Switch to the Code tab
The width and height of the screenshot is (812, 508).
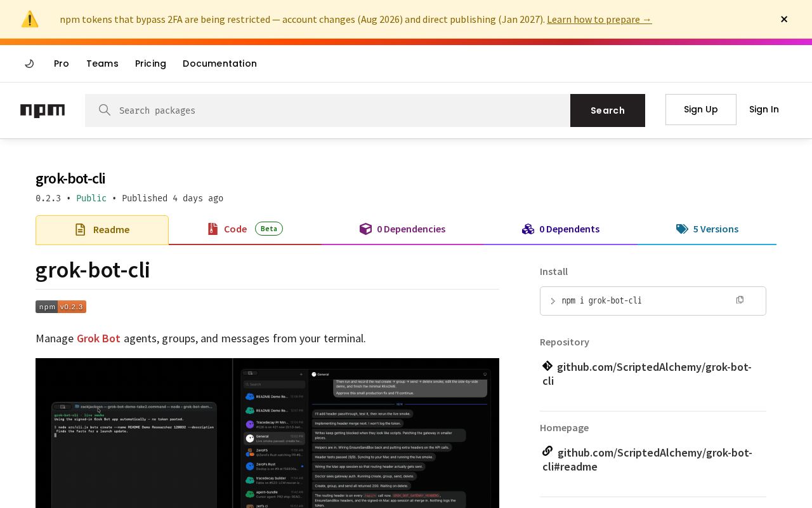tap(245, 229)
